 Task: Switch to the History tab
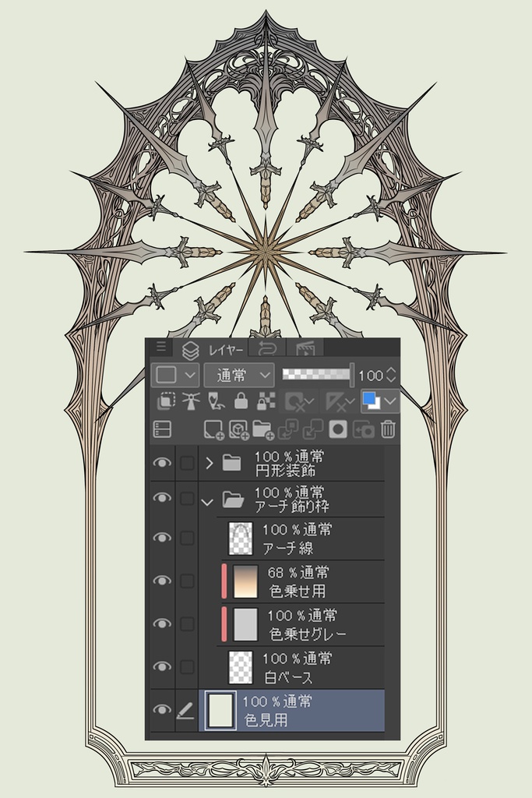(x=267, y=348)
